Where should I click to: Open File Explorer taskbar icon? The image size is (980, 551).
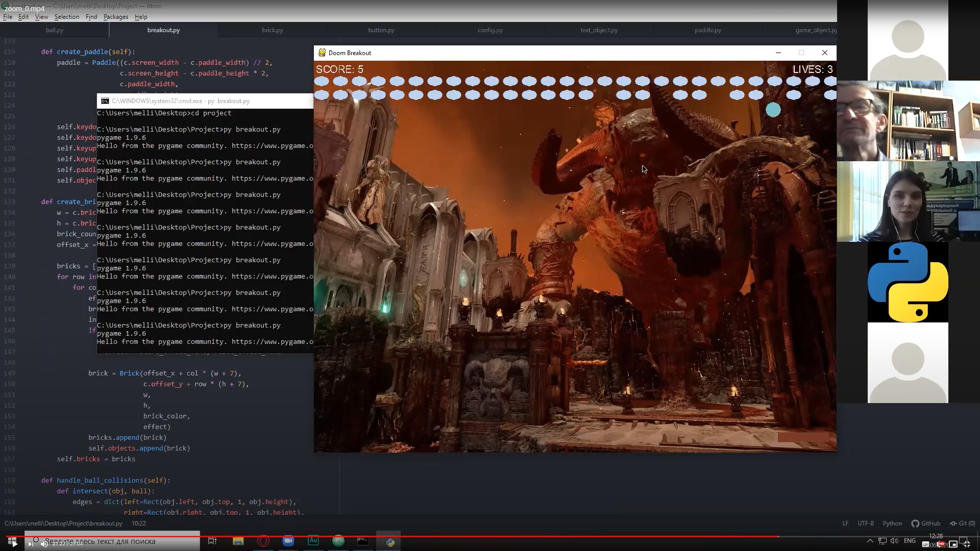pos(238,541)
